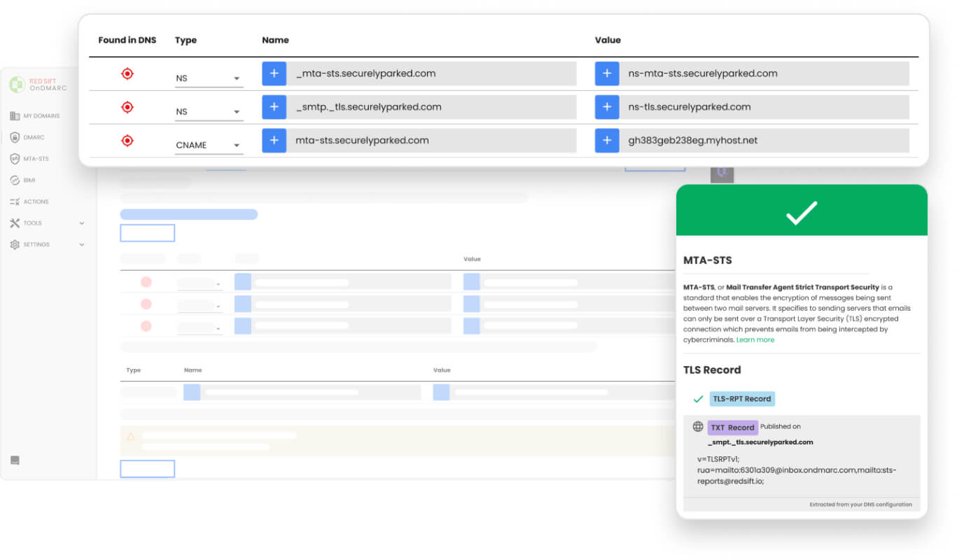Click the MTA-STS shield icon
957x560 pixels.
(15, 159)
